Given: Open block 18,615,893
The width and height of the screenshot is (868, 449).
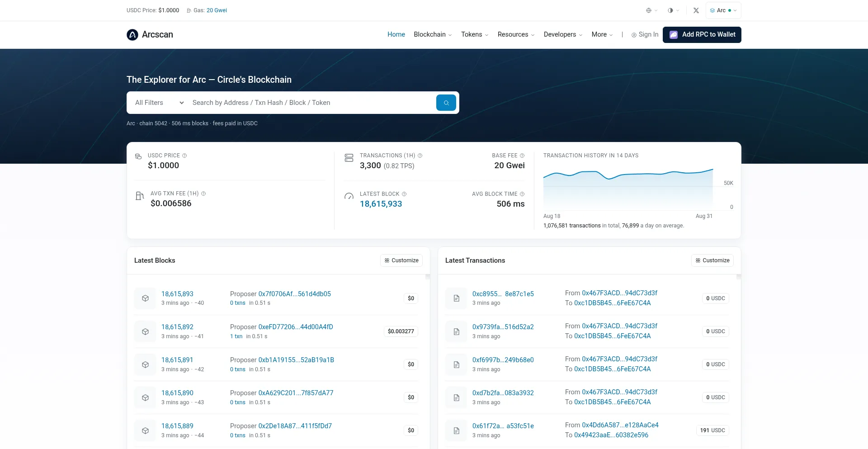Looking at the screenshot, I should coord(177,294).
